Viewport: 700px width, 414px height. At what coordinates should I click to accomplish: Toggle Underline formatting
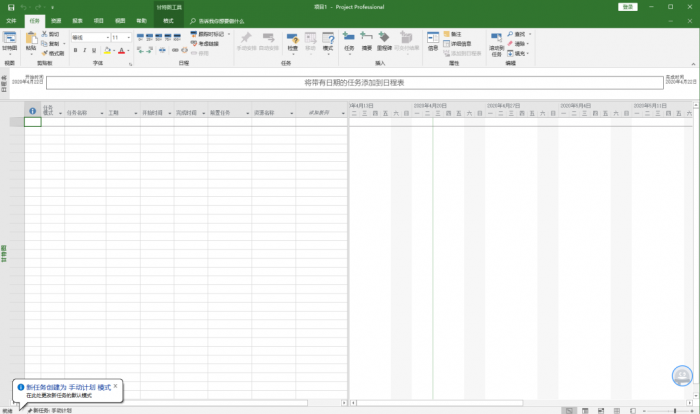[94, 50]
